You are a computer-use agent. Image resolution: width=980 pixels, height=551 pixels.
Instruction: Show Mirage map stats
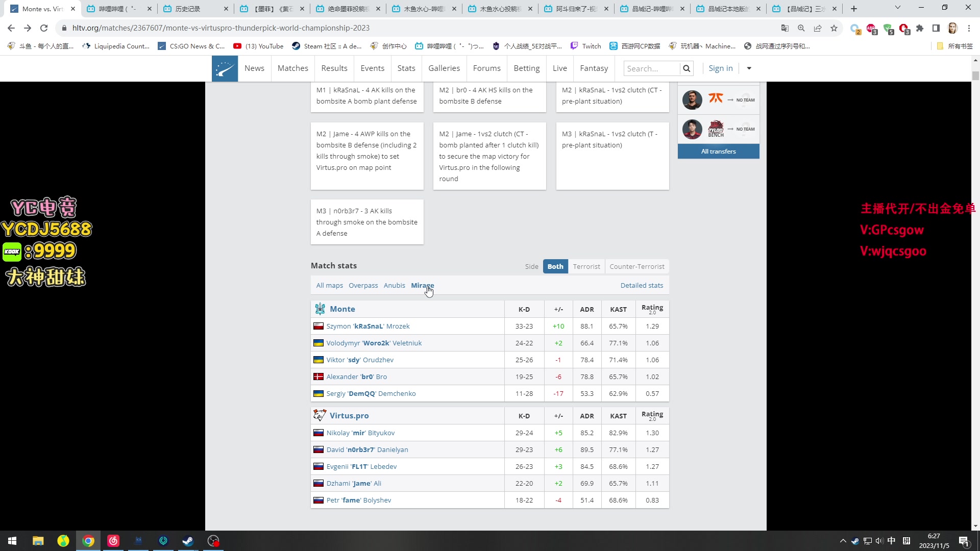(x=423, y=285)
